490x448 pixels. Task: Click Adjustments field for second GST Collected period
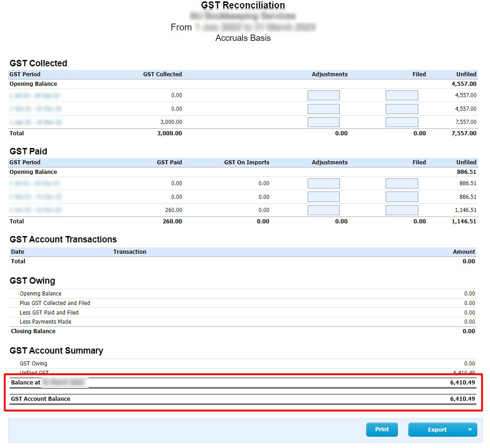pos(323,109)
